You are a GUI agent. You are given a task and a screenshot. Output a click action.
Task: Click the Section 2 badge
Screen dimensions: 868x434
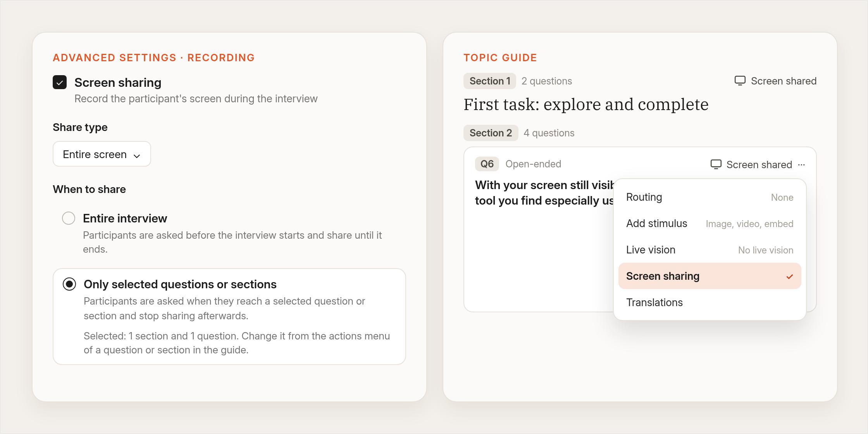tap(491, 133)
